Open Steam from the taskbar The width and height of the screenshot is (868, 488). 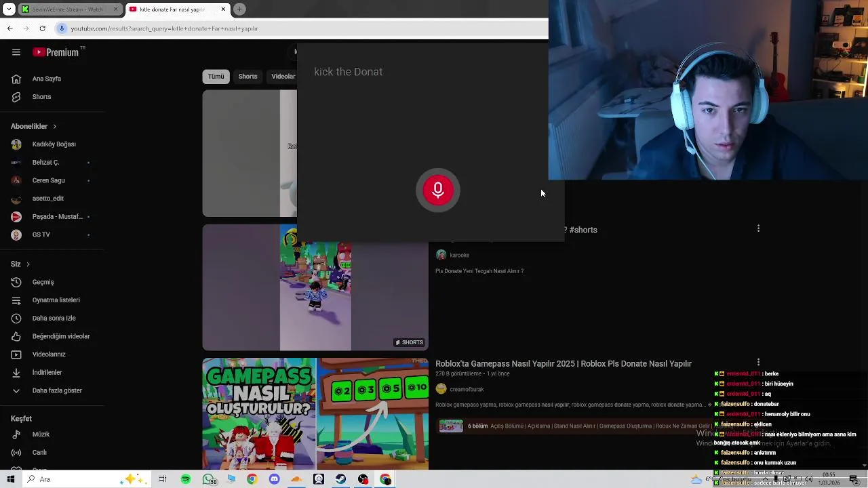[340, 479]
